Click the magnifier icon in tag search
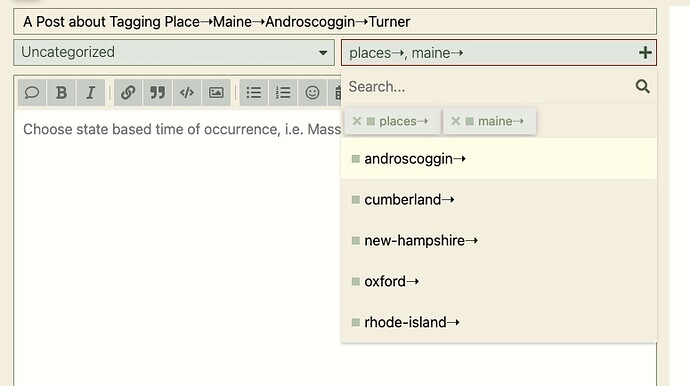Image resolution: width=690 pixels, height=386 pixels. tap(642, 86)
